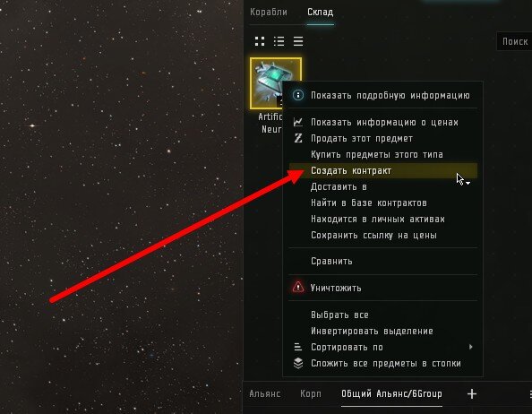Open the Корабли tab

tap(269, 13)
